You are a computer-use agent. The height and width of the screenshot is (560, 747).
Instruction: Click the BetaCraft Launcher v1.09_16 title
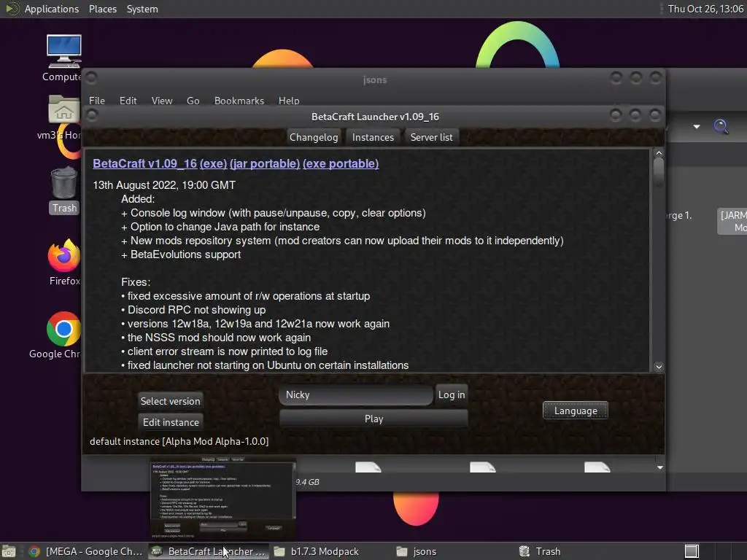tap(375, 117)
